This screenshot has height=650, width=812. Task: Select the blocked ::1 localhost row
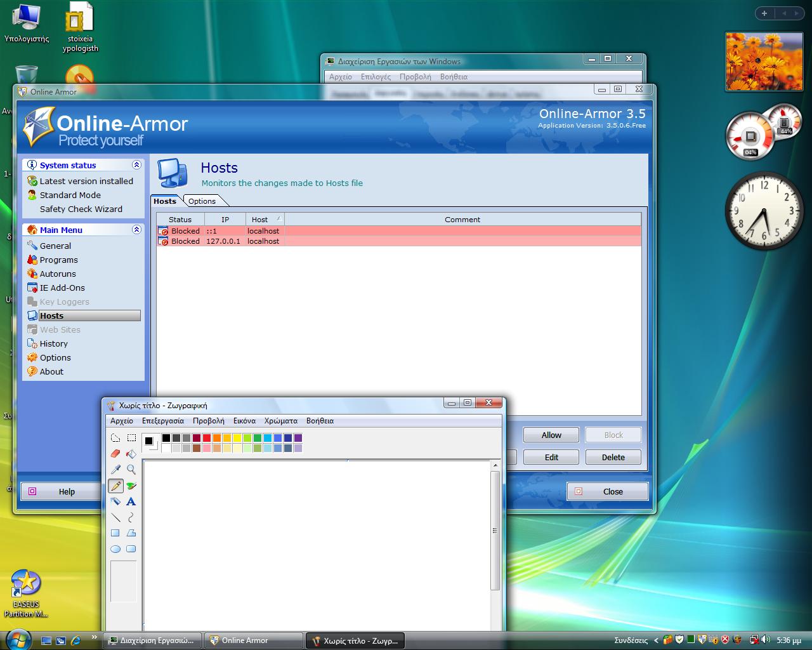point(399,231)
